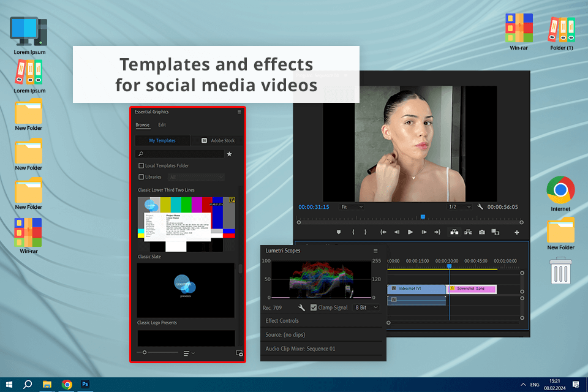Image resolution: width=588 pixels, height=392 pixels.
Task: Click the Adobe Stock St icon
Action: (x=204, y=141)
